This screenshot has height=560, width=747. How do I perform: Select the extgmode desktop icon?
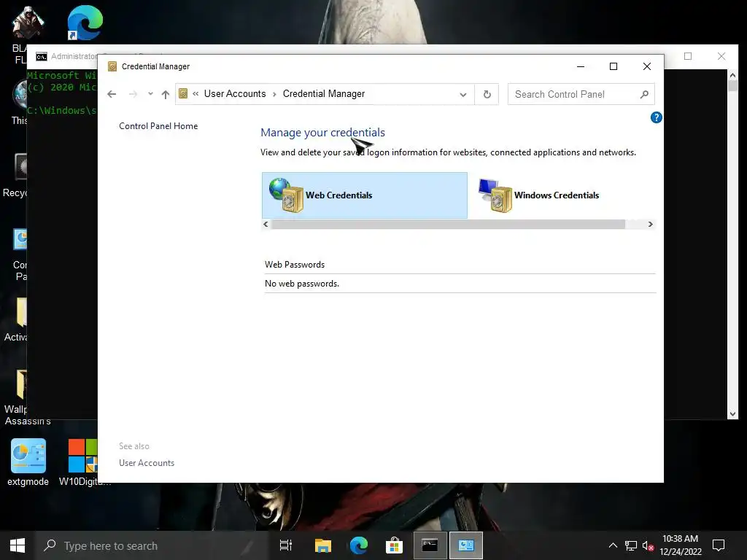[28, 463]
